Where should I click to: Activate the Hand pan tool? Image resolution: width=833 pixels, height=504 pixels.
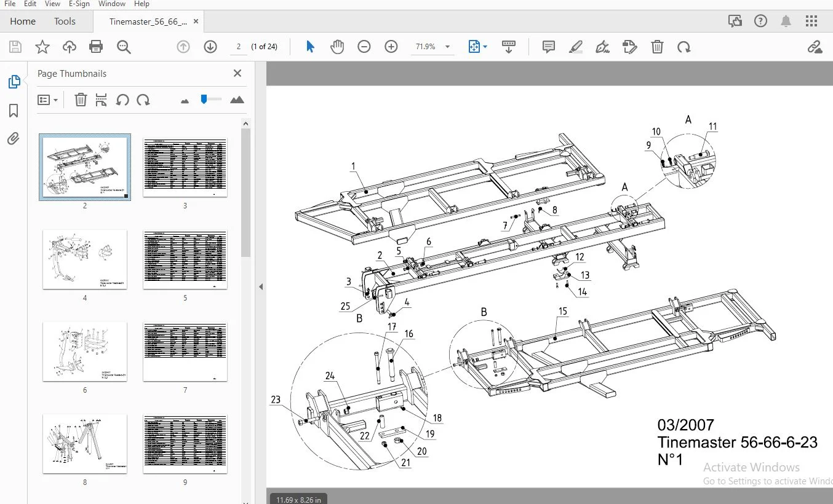tap(337, 47)
